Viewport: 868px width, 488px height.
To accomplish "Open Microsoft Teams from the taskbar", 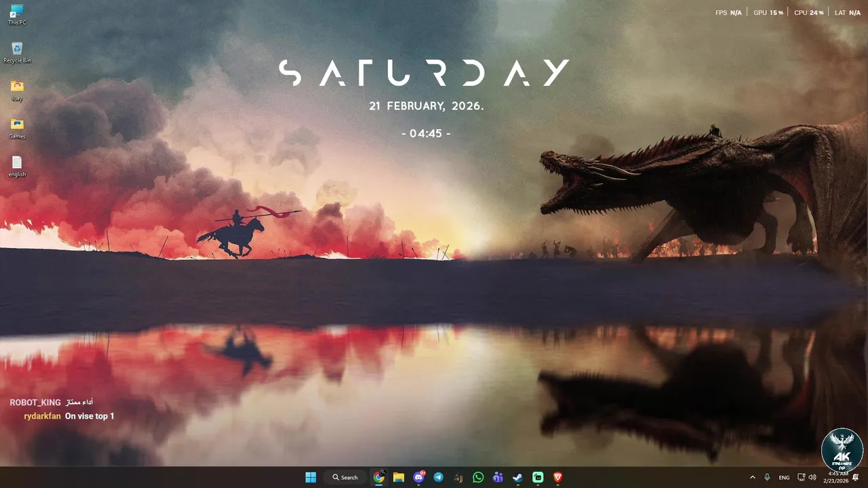I will [498, 477].
